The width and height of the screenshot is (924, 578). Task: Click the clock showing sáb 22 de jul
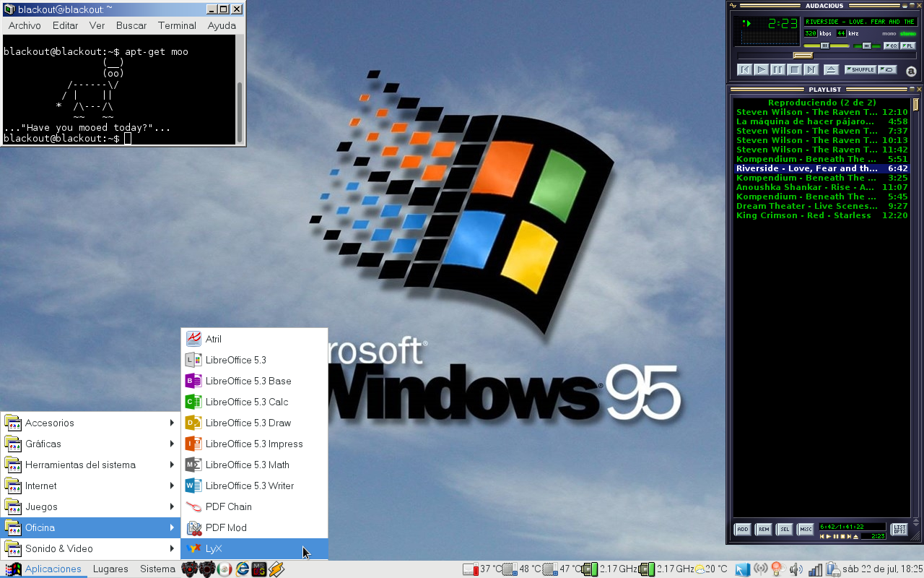tap(882, 569)
